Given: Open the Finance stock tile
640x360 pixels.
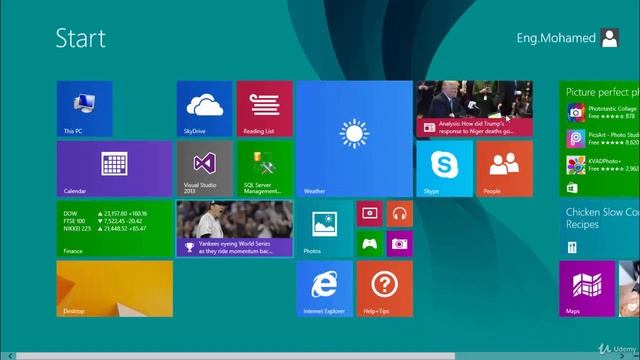Looking at the screenshot, I should click(x=114, y=229).
